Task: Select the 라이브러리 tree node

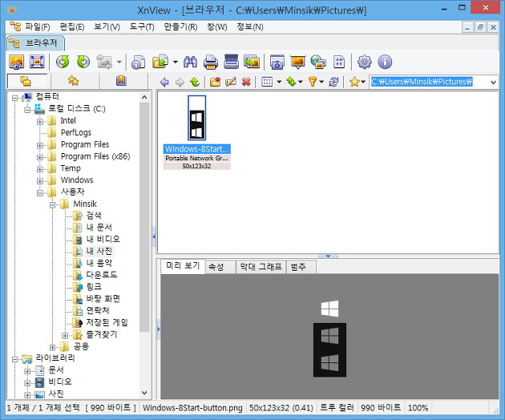Action: [x=55, y=357]
